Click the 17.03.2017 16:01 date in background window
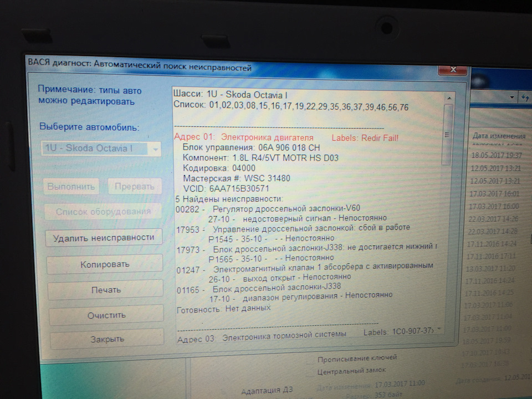Screen dimensions: 532x399 pos(494,194)
